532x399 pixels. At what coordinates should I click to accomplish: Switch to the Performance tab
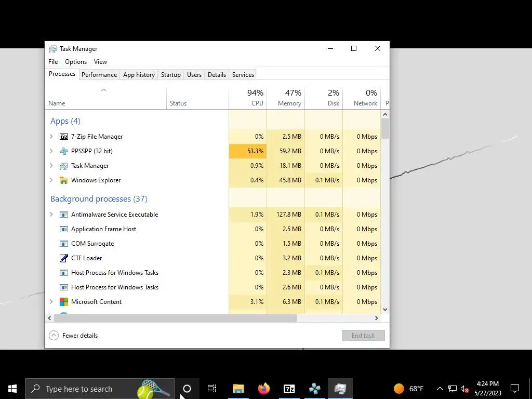pos(99,75)
